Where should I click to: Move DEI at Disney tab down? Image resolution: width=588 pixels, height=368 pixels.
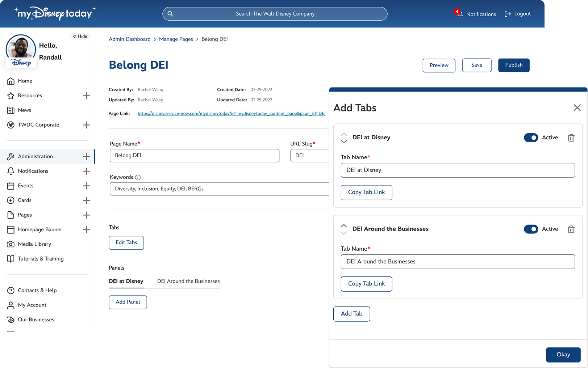344,141
